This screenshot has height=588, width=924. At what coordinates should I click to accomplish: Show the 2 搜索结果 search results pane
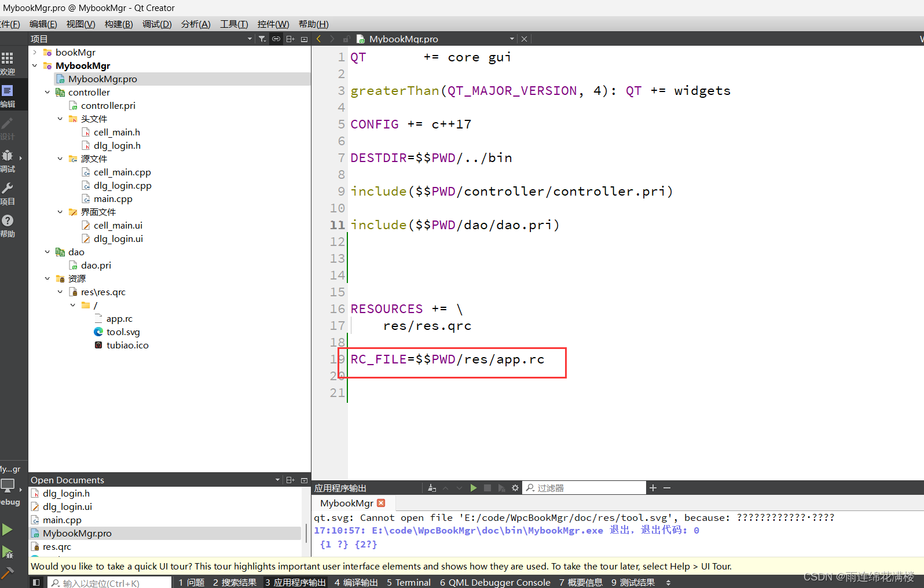pyautogui.click(x=234, y=582)
